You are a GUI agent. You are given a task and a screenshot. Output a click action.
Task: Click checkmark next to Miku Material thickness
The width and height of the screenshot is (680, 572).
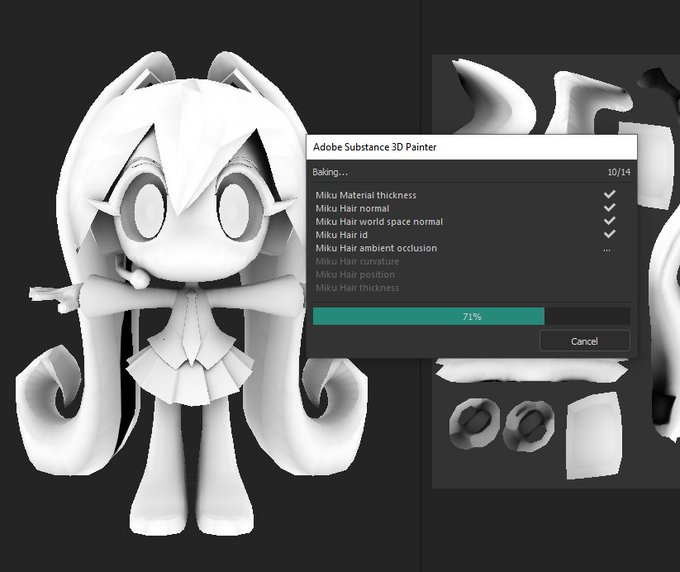tap(609, 194)
